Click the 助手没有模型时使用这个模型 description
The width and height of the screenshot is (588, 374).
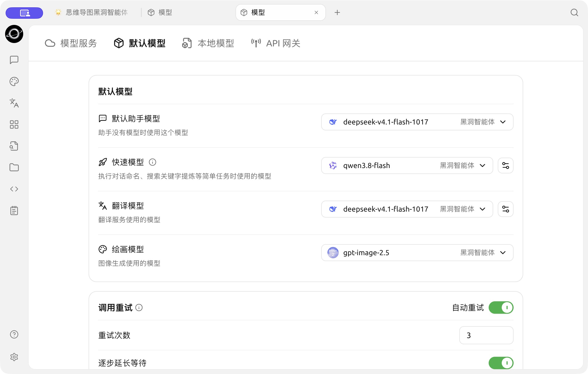[143, 132]
